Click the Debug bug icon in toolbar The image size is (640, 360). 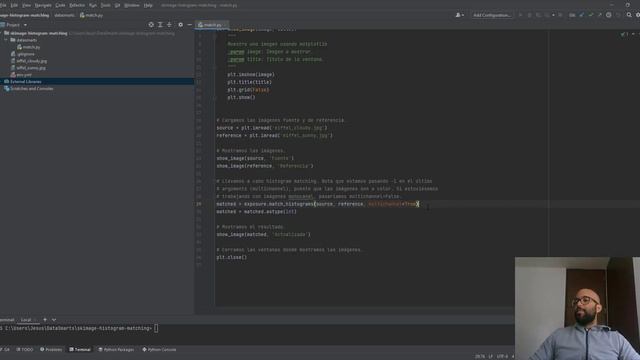529,15
